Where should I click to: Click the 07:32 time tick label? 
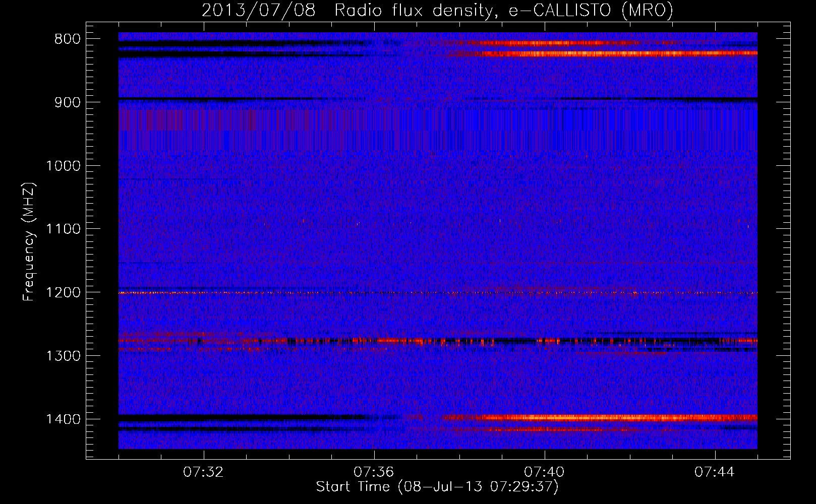click(x=203, y=472)
